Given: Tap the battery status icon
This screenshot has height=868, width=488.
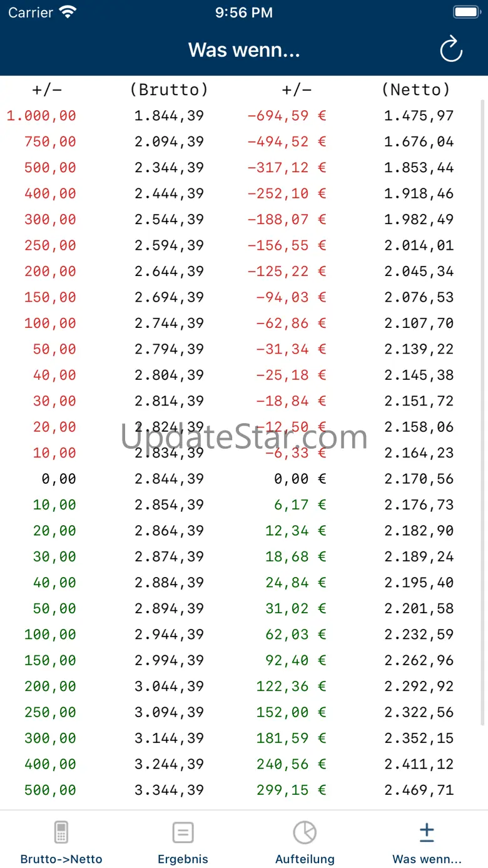Looking at the screenshot, I should 466,12.
